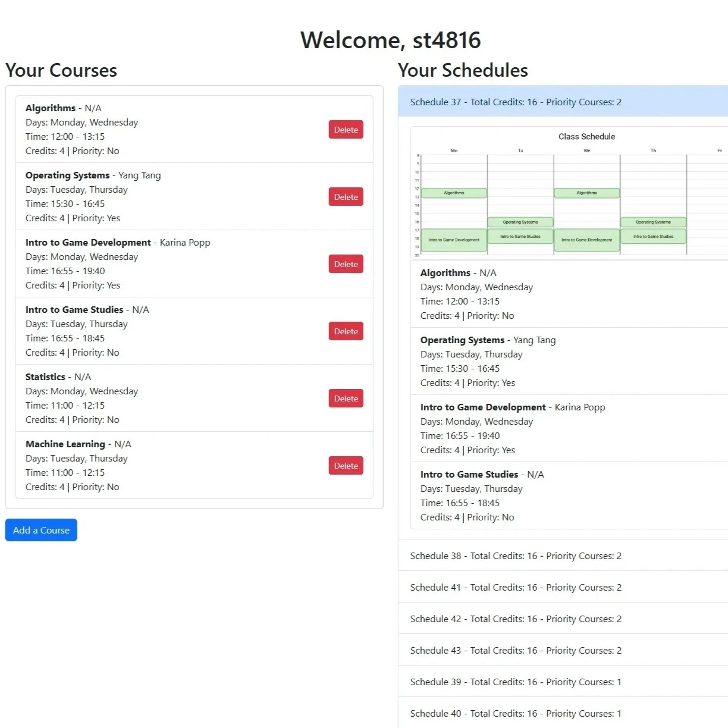Collapse the Schedule 37 header
This screenshot has height=728, width=728.
pyautogui.click(x=516, y=102)
